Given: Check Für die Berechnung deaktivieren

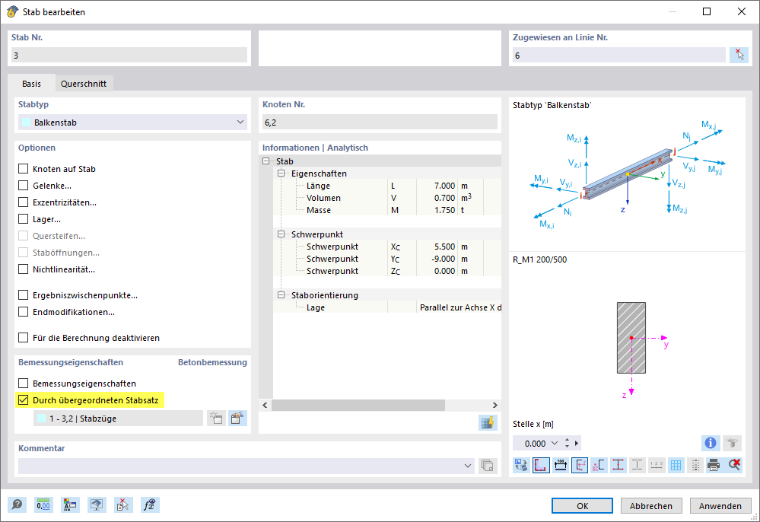Looking at the screenshot, I should (x=23, y=337).
